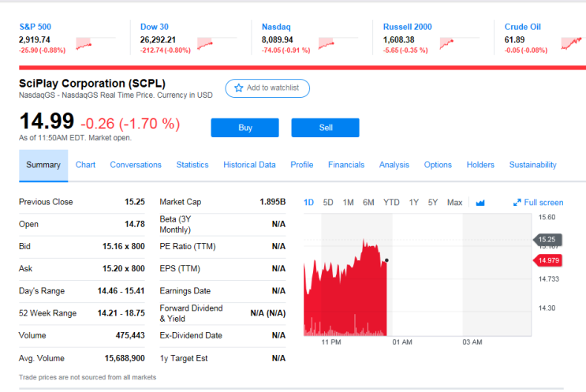Click the Market Cap value 1.895B
This screenshot has height=392, width=586.
(272, 202)
